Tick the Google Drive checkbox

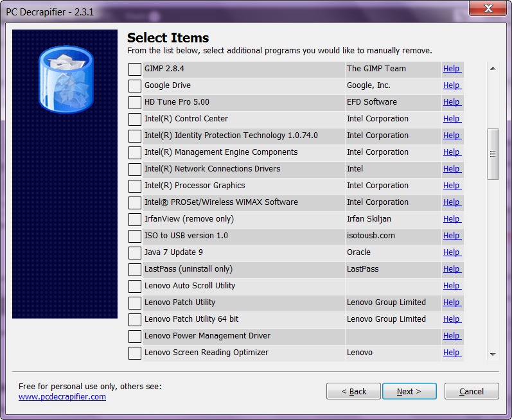tap(134, 86)
